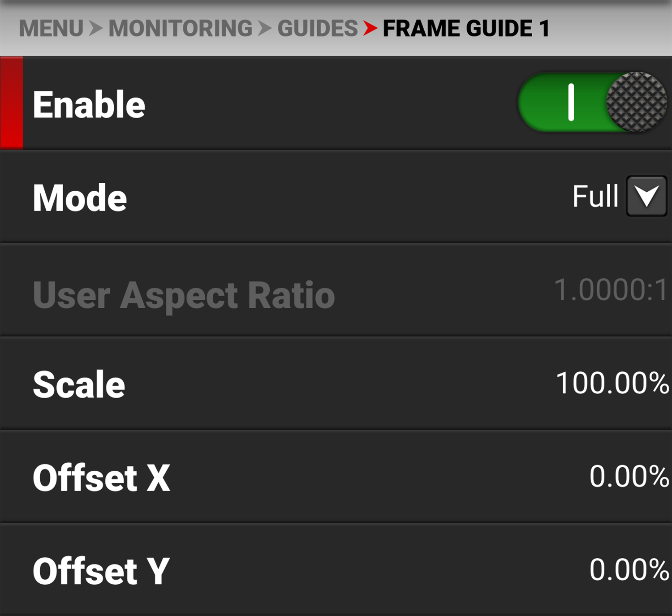Screen dimensions: 672x616
Task: Click the "Full" mode value
Action: pyautogui.click(x=595, y=196)
